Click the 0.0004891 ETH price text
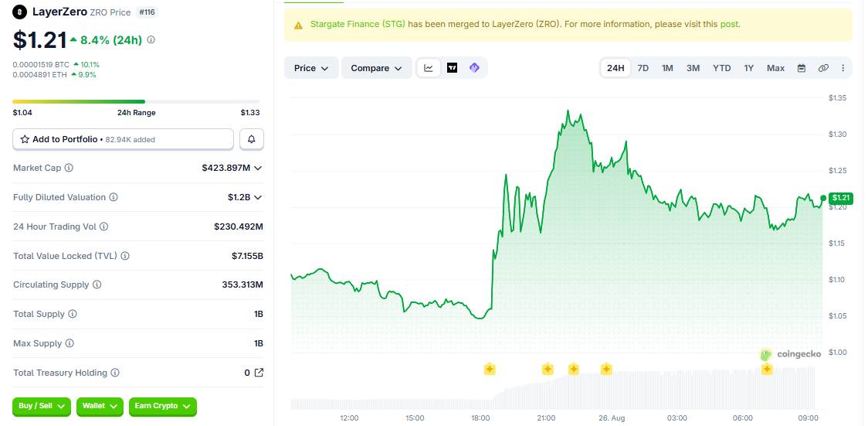Image resolution: width=868 pixels, height=426 pixels. [40, 75]
